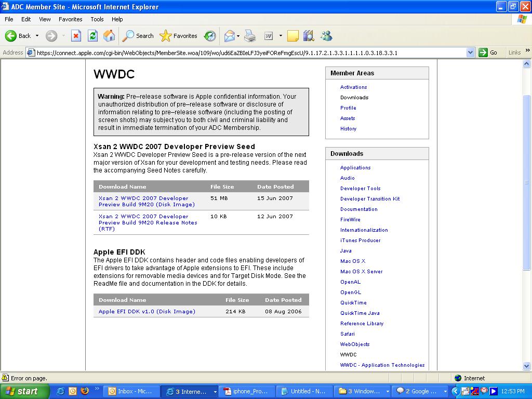
Task: Go to the Home page icon
Action: coord(109,36)
